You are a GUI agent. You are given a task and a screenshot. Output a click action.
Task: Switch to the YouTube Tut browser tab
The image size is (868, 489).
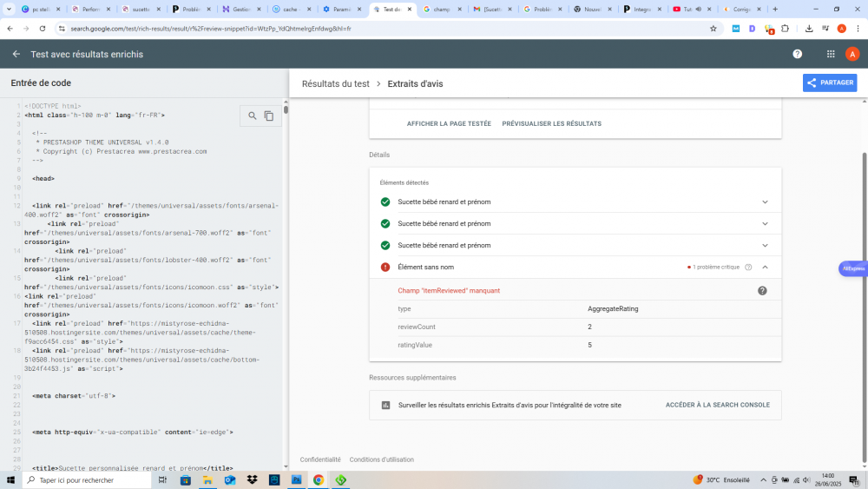click(692, 10)
